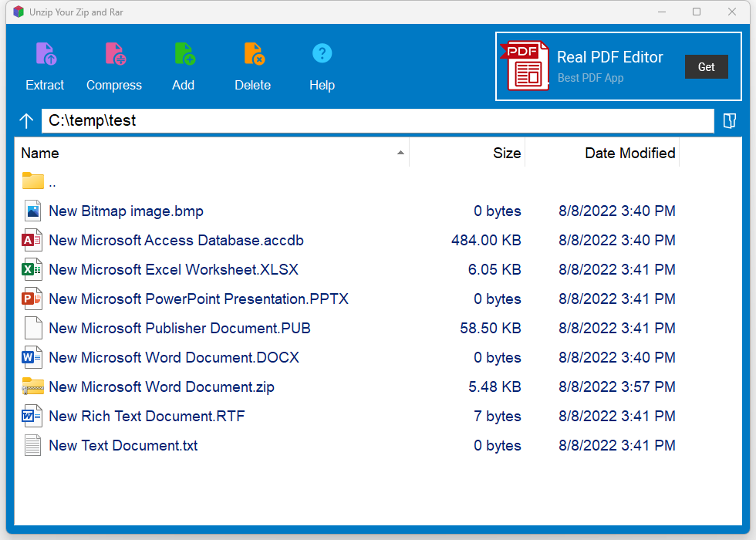The image size is (756, 540).
Task: Click the Extract toolbar icon
Action: pos(46,54)
